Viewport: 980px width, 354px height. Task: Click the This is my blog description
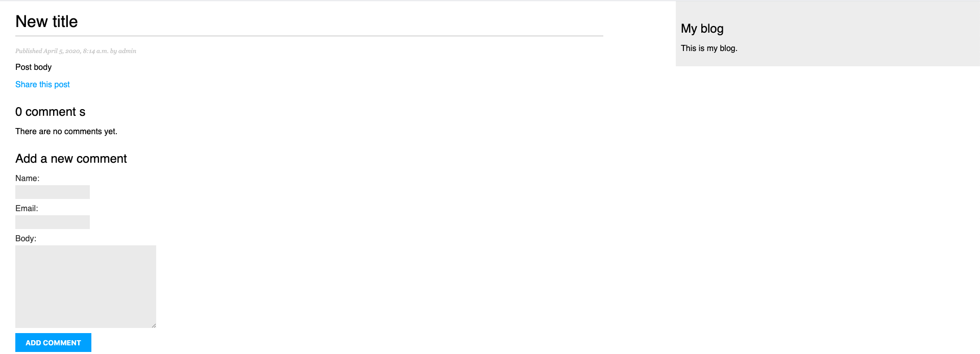(x=709, y=48)
